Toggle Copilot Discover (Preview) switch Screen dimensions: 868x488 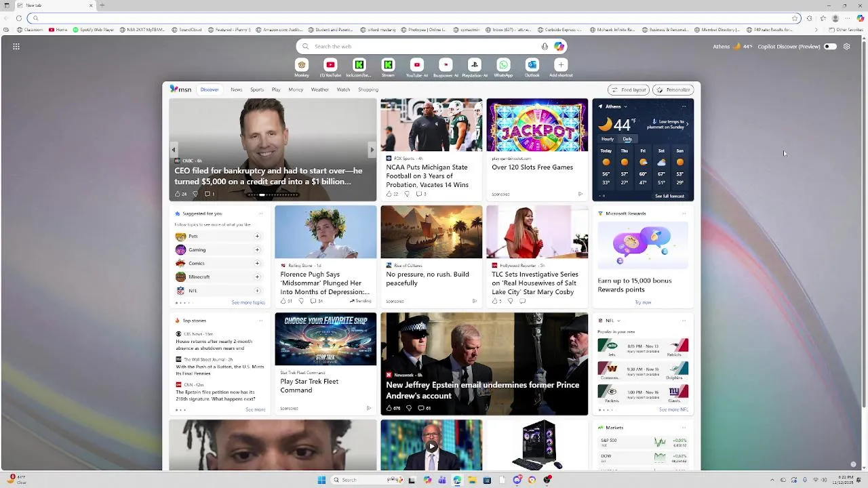click(x=830, y=47)
